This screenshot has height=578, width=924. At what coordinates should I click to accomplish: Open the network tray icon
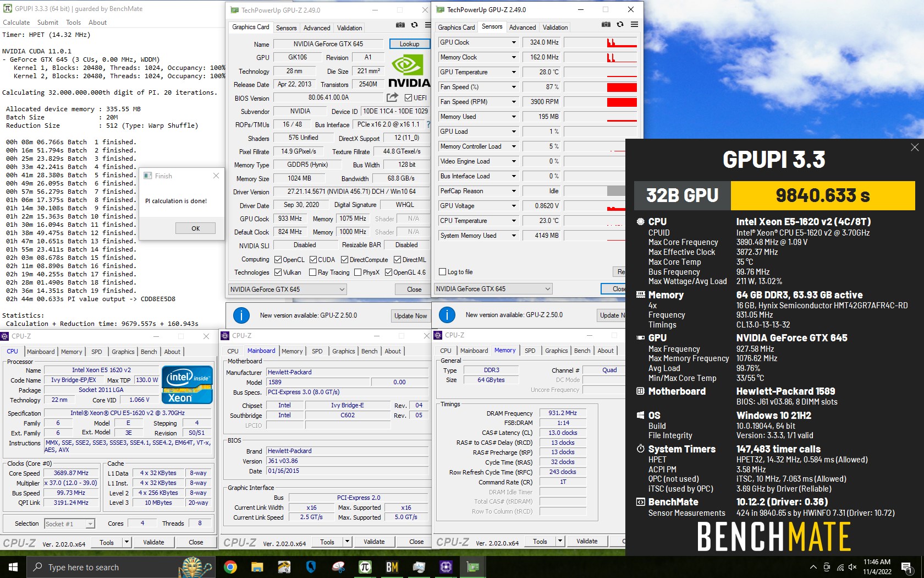[840, 567]
